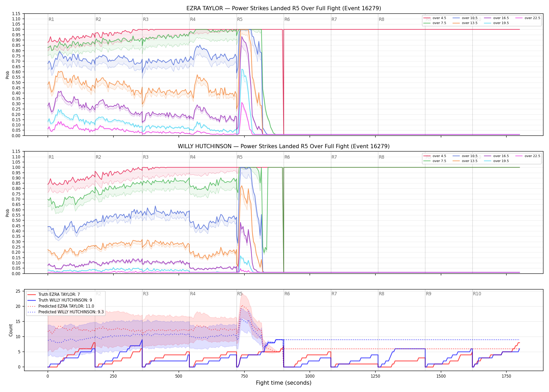Viewport: 549px width, 392px height.
Task: Click the R3 marker in Willy Hutchinson chart
Action: coord(146,157)
